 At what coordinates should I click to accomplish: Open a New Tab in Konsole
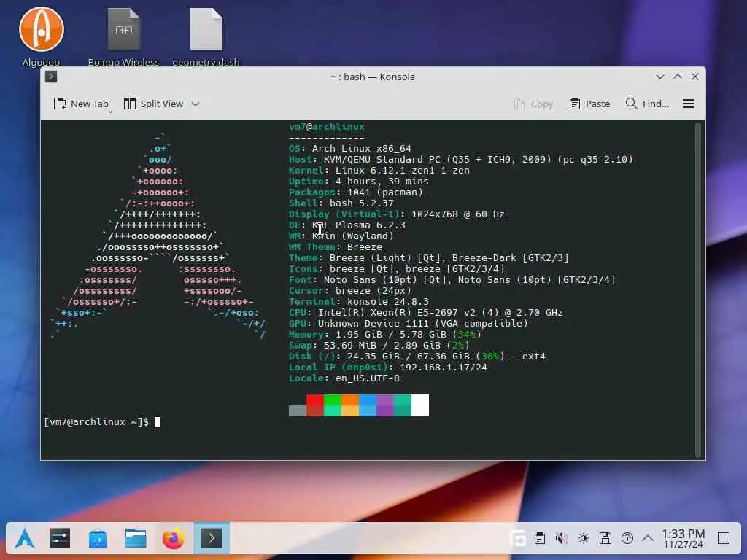81,104
